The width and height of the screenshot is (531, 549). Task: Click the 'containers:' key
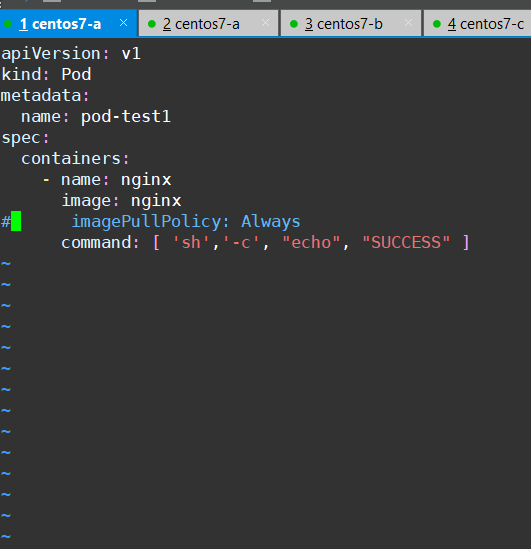click(71, 159)
